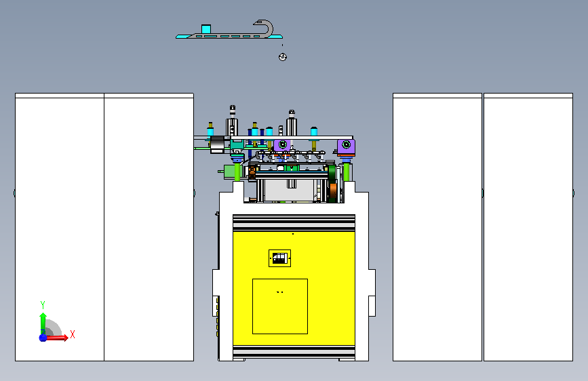Select the left door of right cabinet
Viewport: 588px width, 381px height.
pyautogui.click(x=437, y=227)
